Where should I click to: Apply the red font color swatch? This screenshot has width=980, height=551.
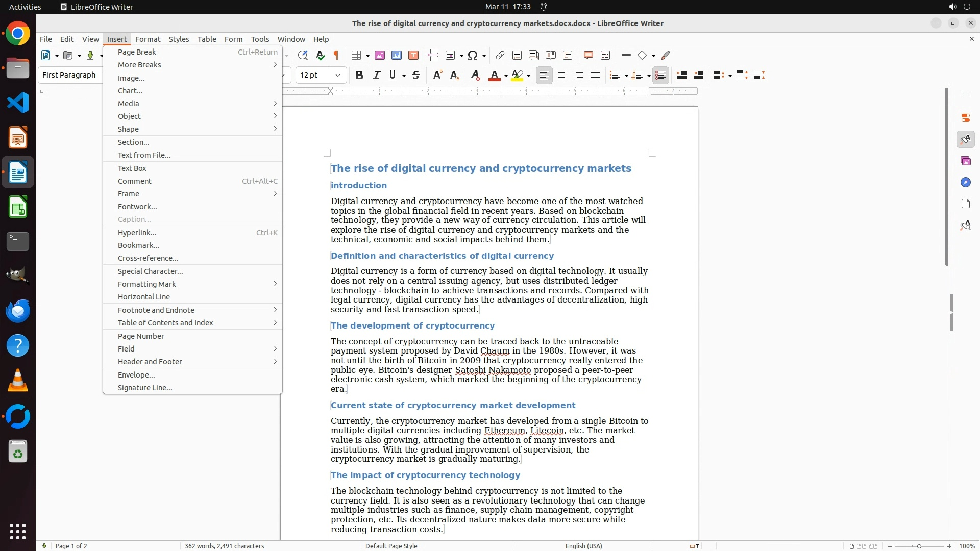point(494,76)
